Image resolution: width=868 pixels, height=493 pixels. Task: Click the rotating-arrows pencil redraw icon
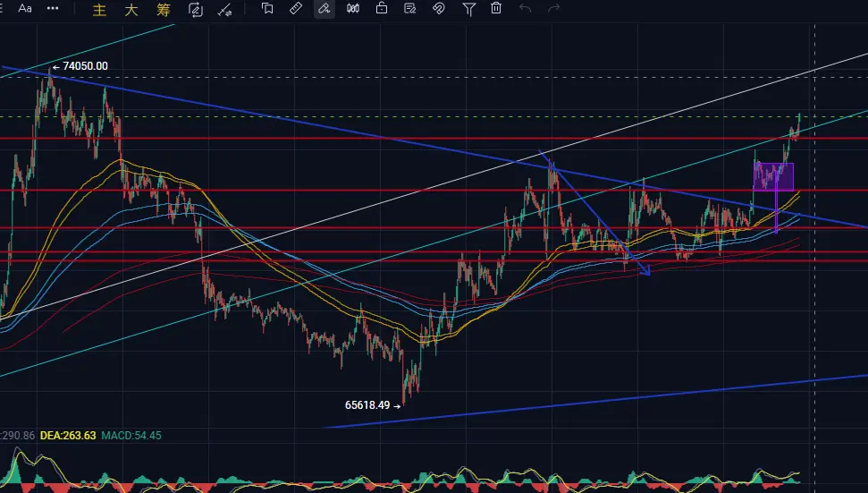coord(196,10)
